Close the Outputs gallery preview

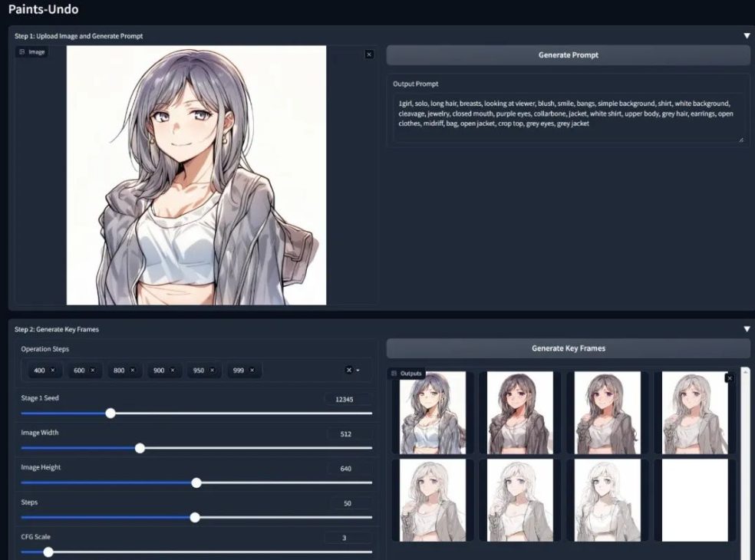coord(729,378)
